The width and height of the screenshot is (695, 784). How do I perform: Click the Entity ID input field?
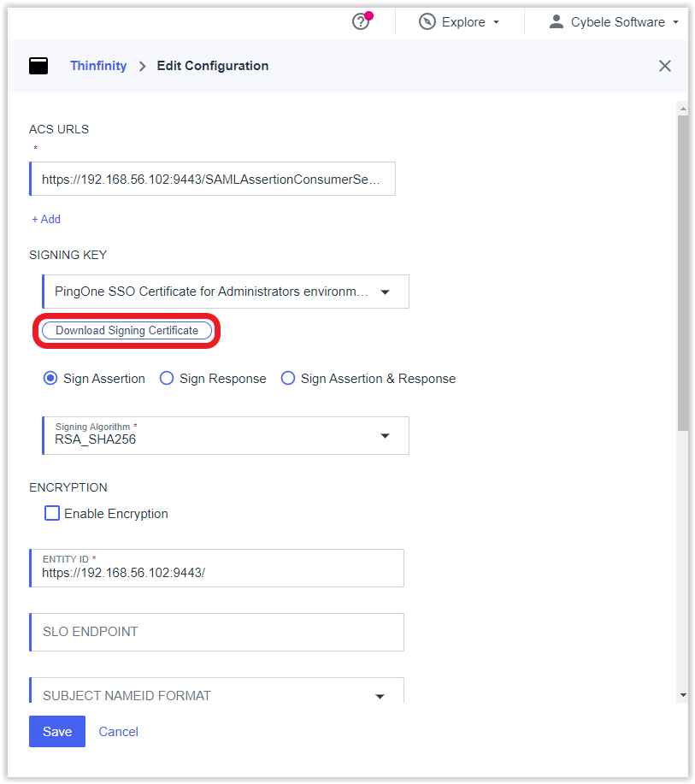point(216,569)
